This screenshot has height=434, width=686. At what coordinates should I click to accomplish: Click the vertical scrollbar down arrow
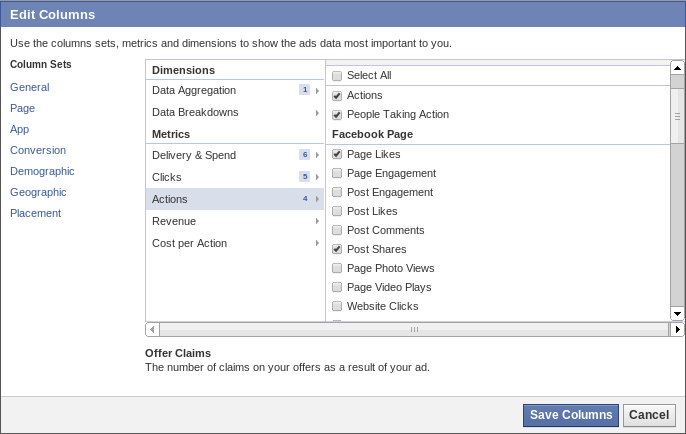click(677, 313)
